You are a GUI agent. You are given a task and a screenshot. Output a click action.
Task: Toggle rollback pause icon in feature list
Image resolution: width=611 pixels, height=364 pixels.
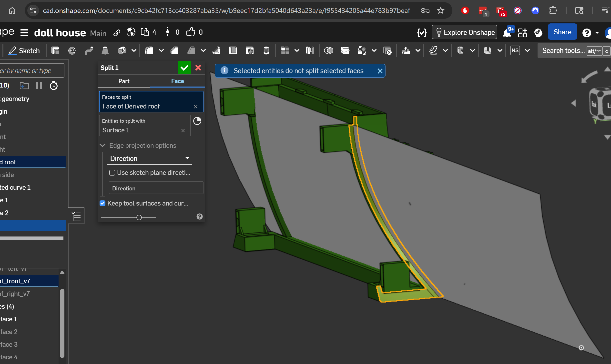click(39, 86)
